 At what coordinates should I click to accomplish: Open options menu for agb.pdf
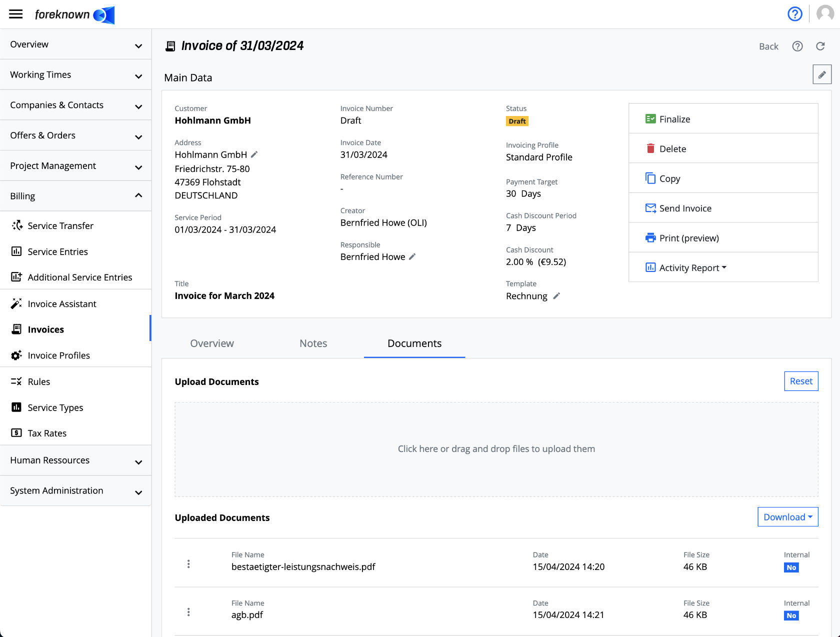(188, 612)
